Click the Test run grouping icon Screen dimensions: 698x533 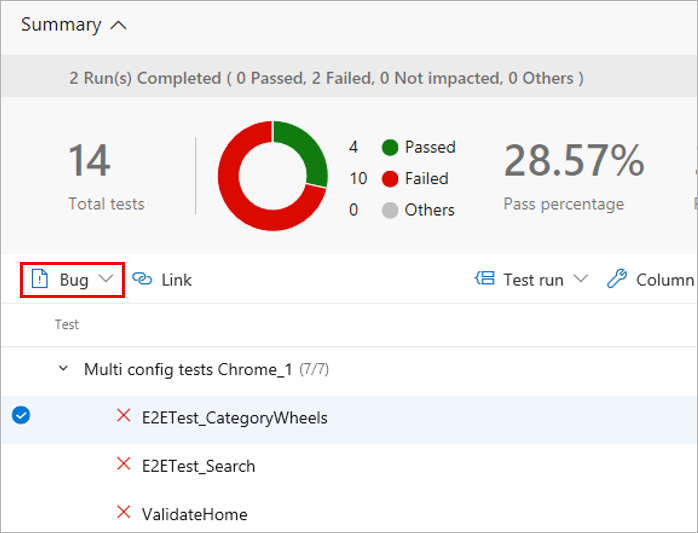(485, 279)
